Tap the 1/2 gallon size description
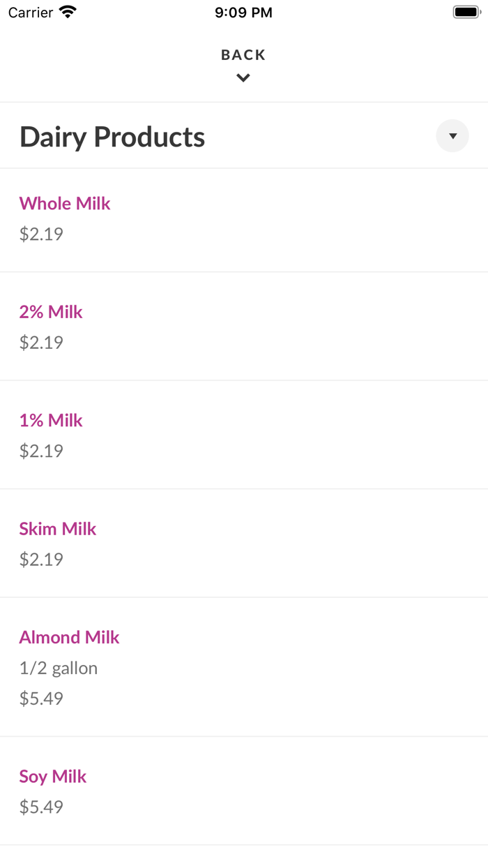 click(x=59, y=668)
